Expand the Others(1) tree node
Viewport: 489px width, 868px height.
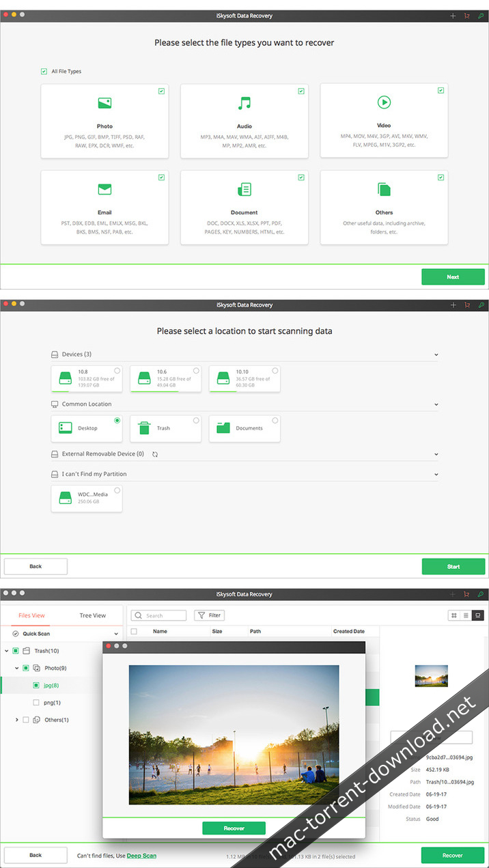coord(17,720)
